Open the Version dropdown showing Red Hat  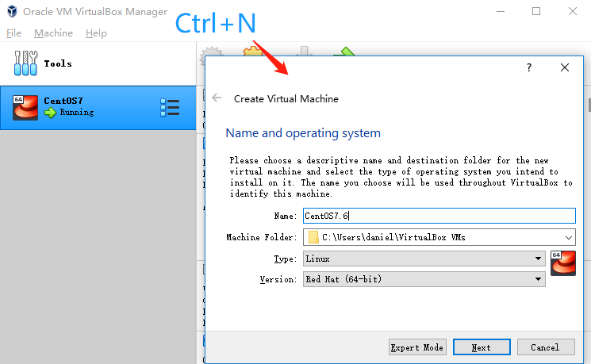pyautogui.click(x=424, y=279)
